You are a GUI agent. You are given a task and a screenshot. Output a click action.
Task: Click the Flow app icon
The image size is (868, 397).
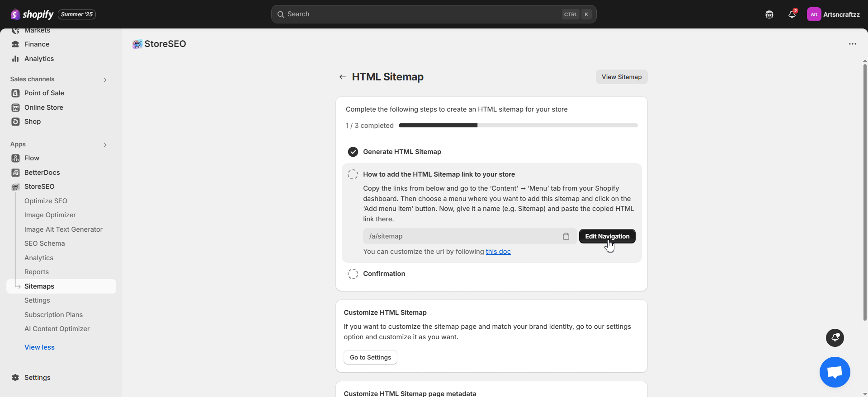point(15,158)
